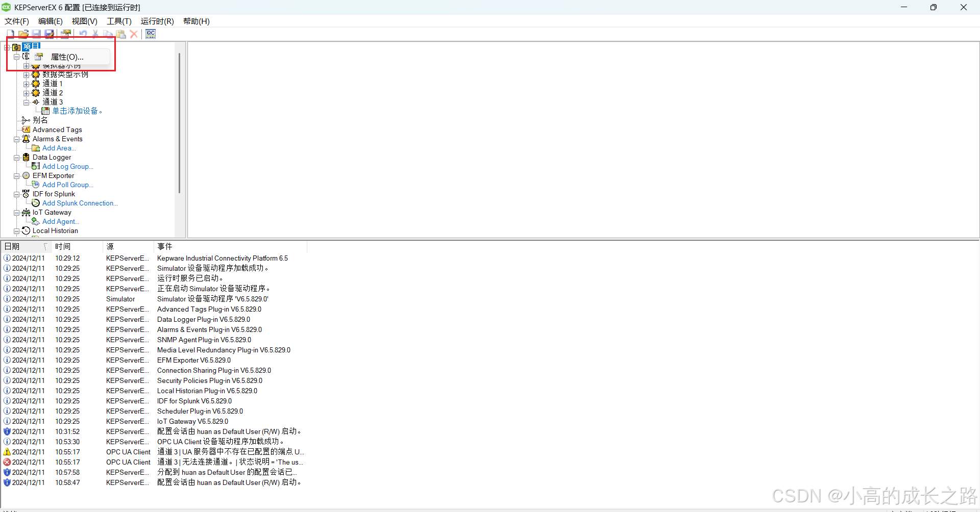980x512 pixels.
Task: Click the Save project floppy icon
Action: 36,34
